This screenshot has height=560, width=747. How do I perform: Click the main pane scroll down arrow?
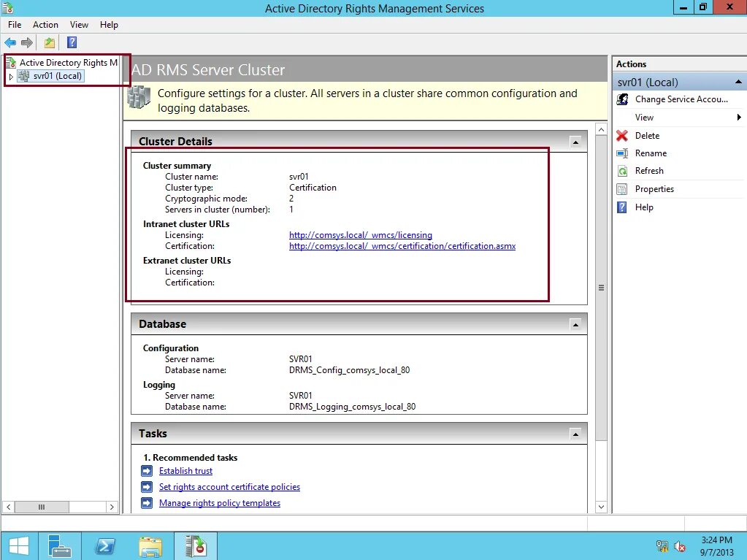[x=601, y=507]
